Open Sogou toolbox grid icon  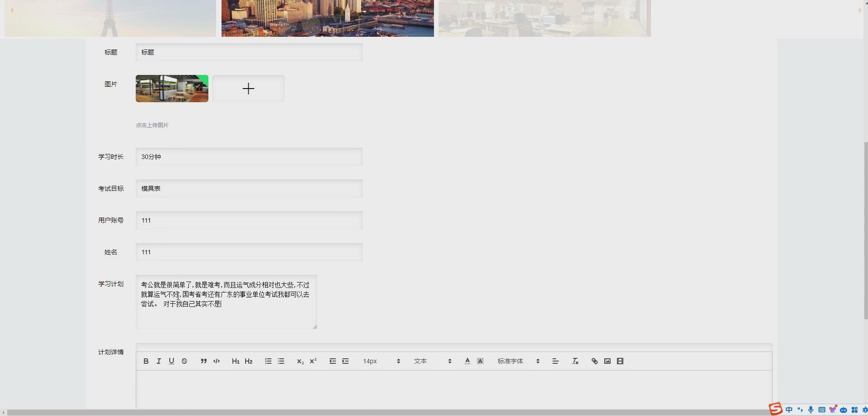click(x=854, y=410)
